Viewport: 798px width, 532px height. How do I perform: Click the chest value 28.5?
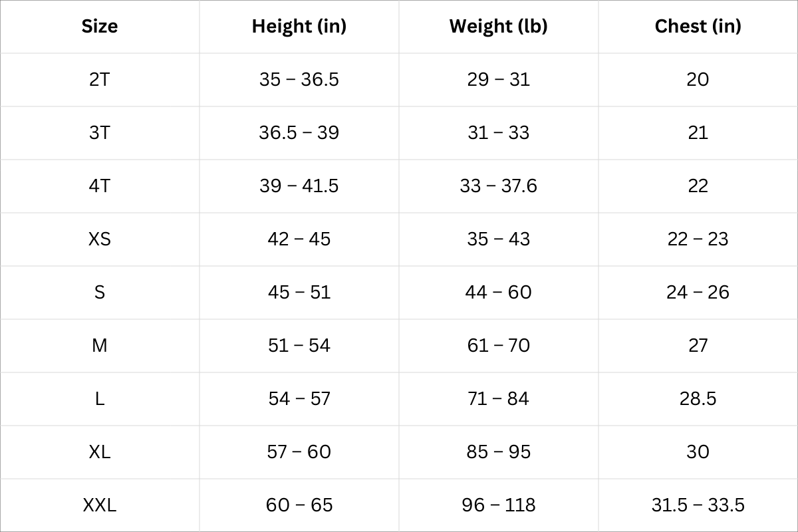click(698, 399)
